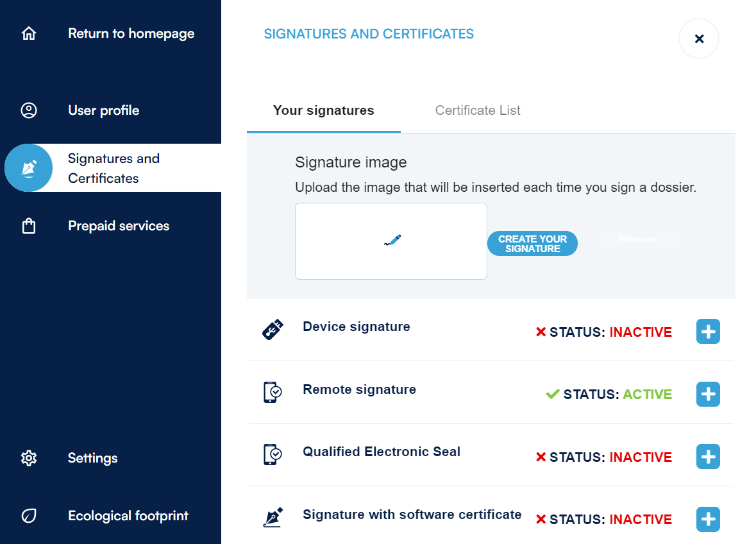The width and height of the screenshot is (756, 544).
Task: Expand Remote signature with plus button
Action: point(708,394)
